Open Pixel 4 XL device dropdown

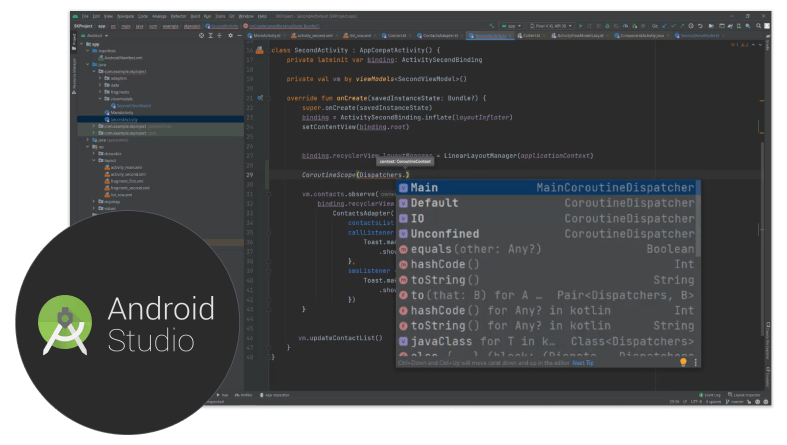(551, 26)
